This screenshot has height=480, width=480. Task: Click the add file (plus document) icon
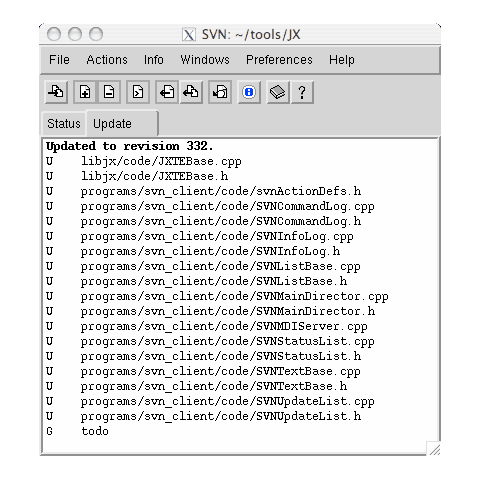[x=85, y=92]
